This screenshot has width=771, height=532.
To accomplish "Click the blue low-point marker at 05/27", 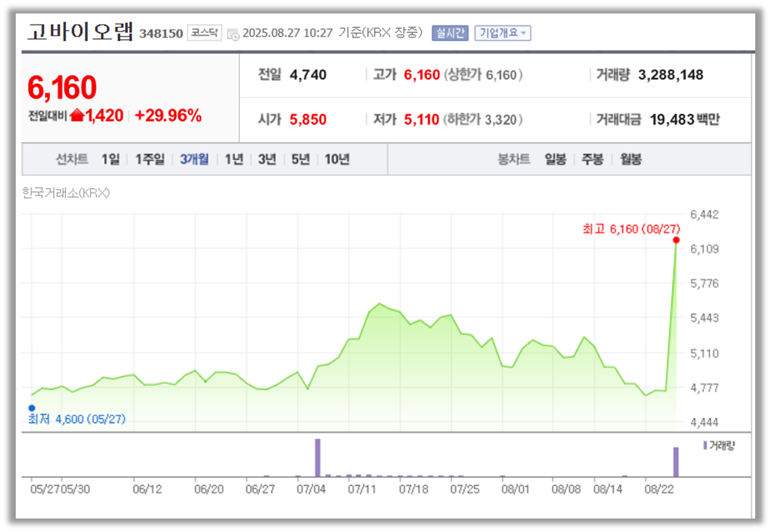I will (x=32, y=408).
